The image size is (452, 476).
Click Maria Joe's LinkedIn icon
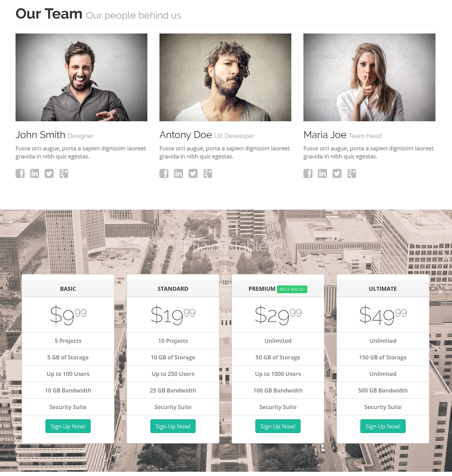pyautogui.click(x=322, y=173)
